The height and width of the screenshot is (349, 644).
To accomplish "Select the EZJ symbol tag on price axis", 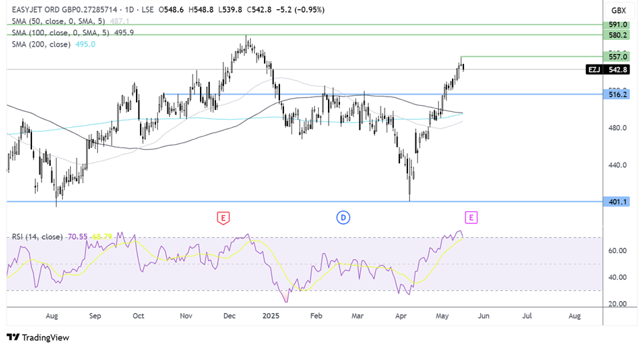I will (595, 69).
